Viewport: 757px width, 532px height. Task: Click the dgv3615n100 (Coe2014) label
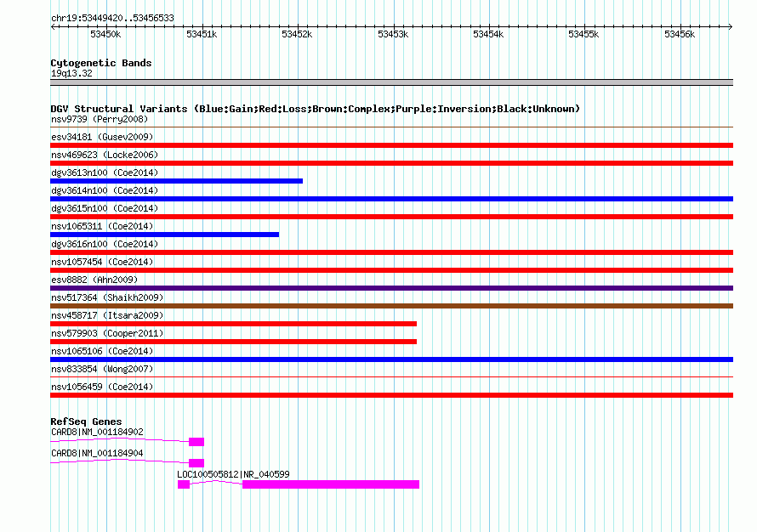click(105, 208)
